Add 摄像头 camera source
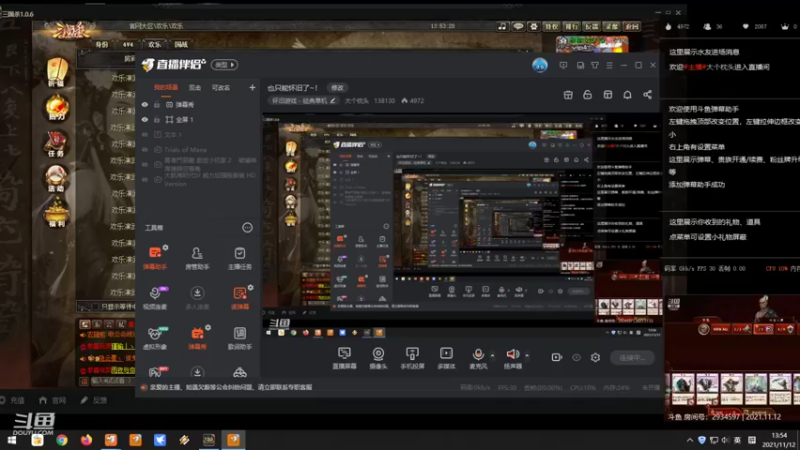Image resolution: width=800 pixels, height=450 pixels. tap(378, 358)
